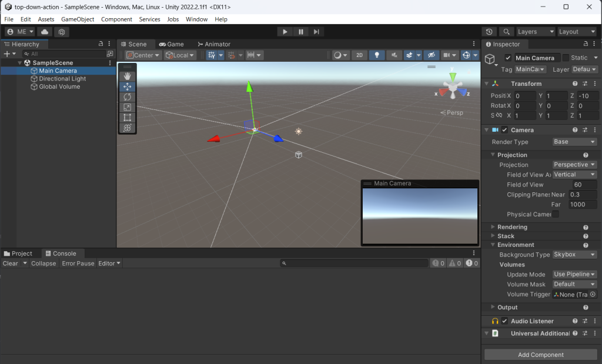Select the Move tool
The height and width of the screenshot is (364, 602).
click(127, 86)
